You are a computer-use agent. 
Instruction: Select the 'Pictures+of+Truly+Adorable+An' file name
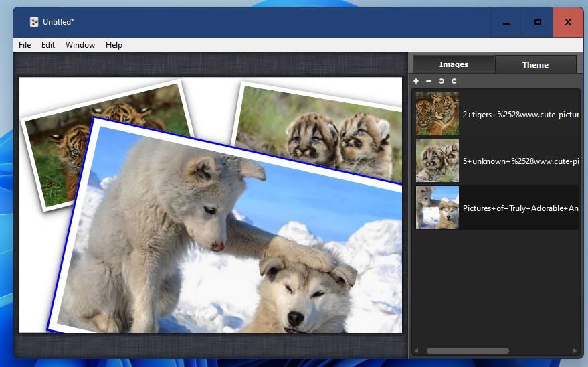pos(520,208)
